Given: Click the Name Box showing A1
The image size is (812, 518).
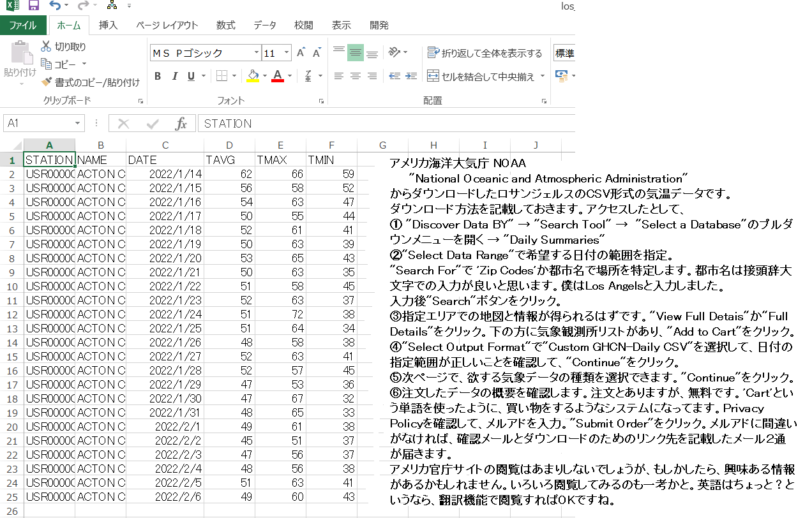Looking at the screenshot, I should (38, 124).
